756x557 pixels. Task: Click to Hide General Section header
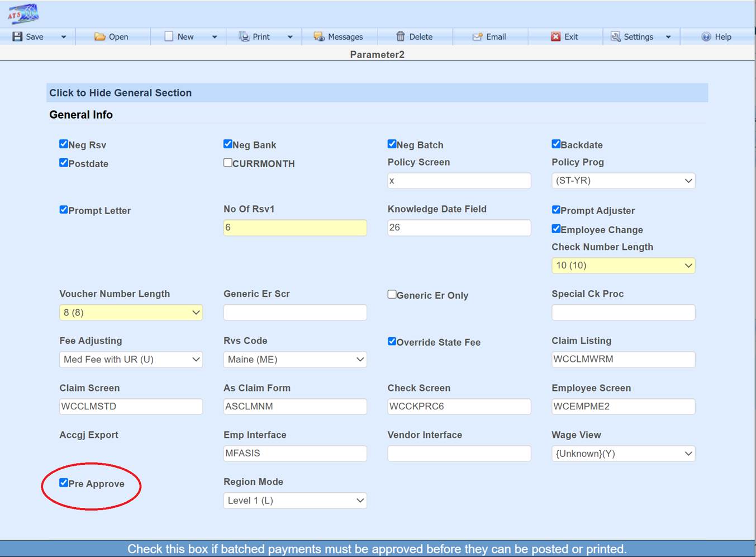[x=120, y=93]
